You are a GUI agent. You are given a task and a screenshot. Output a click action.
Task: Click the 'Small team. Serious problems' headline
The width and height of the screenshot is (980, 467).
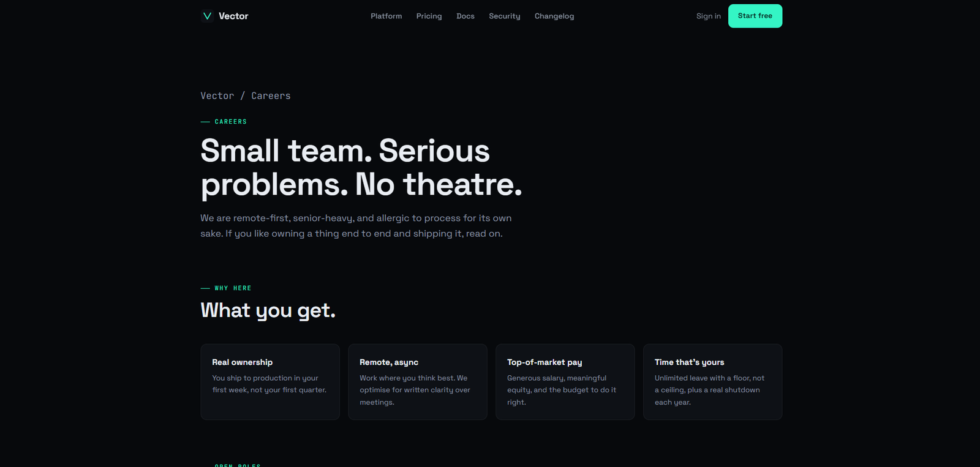[x=361, y=168]
